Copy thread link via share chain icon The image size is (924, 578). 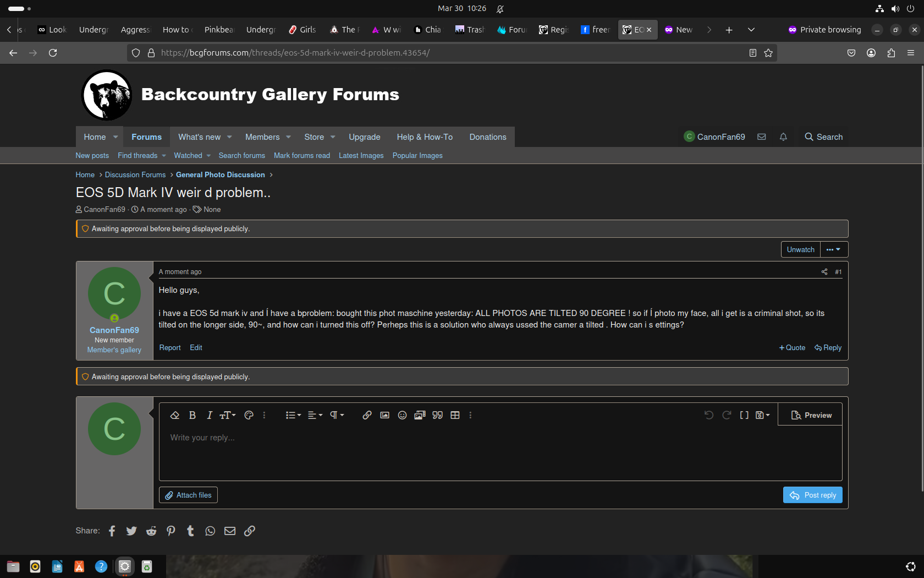click(250, 531)
